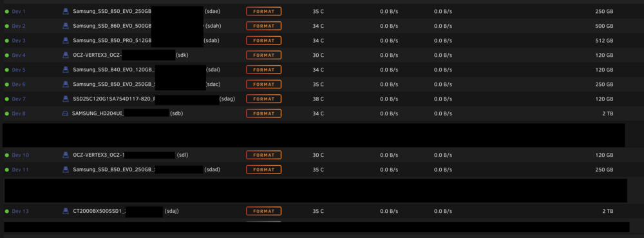Click the (sdb) device identifier
644x238 pixels.
click(176, 114)
